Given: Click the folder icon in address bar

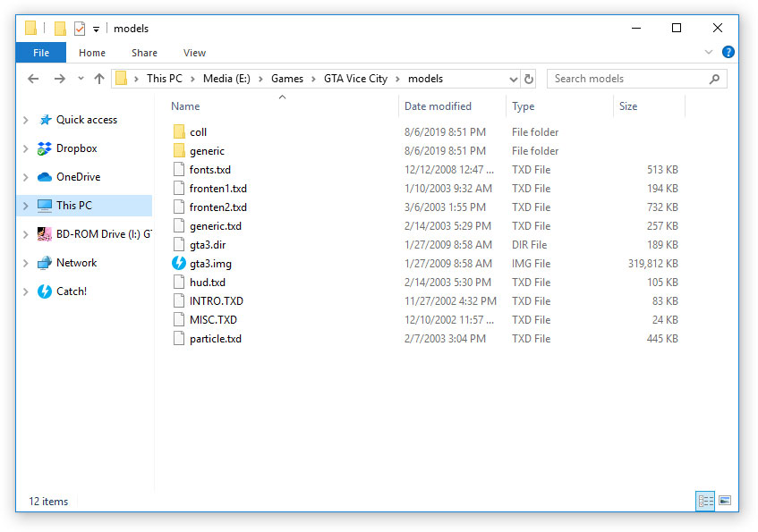Looking at the screenshot, I should click(122, 79).
